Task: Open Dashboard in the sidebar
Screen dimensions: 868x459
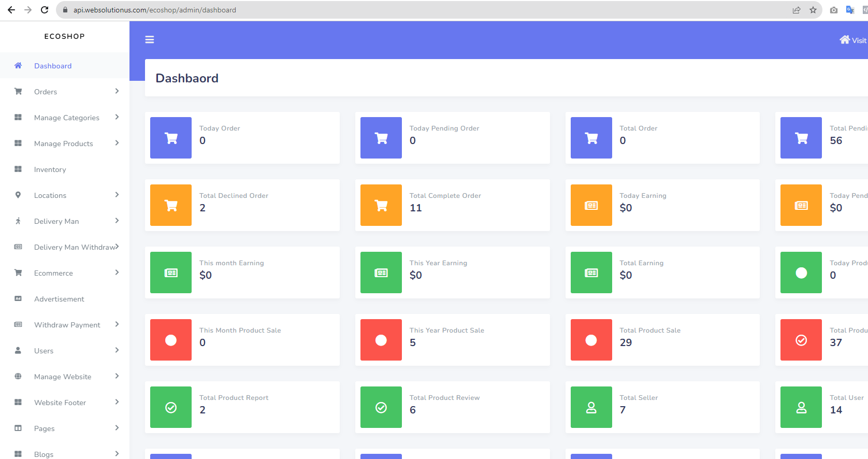Action: [x=65, y=66]
